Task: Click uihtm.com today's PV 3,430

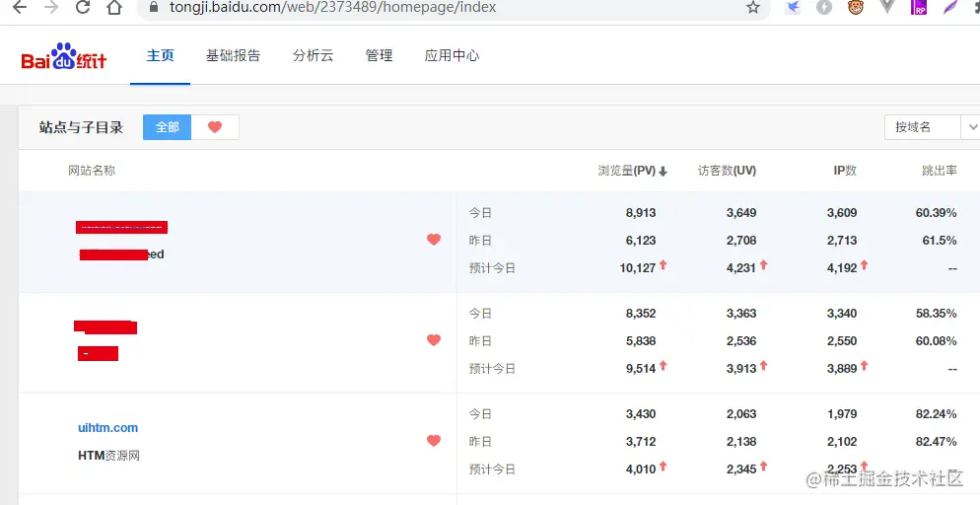Action: 641,413
